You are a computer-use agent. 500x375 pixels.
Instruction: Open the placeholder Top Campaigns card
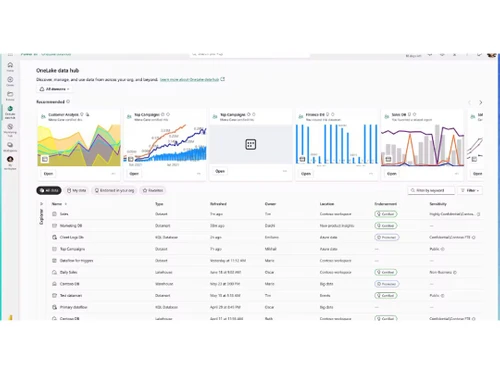(x=220, y=171)
